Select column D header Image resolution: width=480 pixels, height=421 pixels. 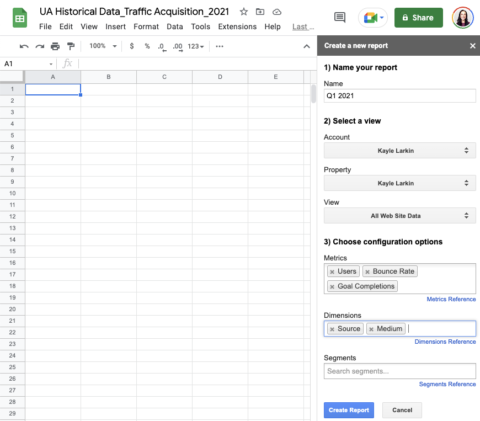220,77
